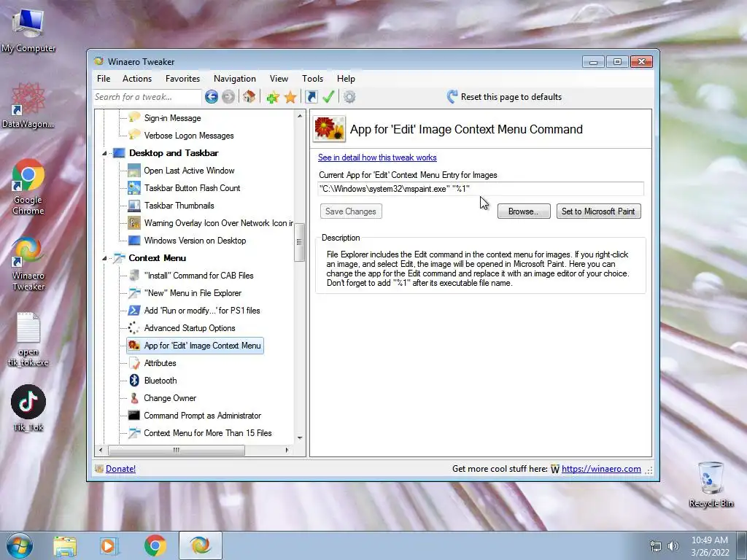Click the Browse... button
The image size is (747, 560).
click(524, 211)
